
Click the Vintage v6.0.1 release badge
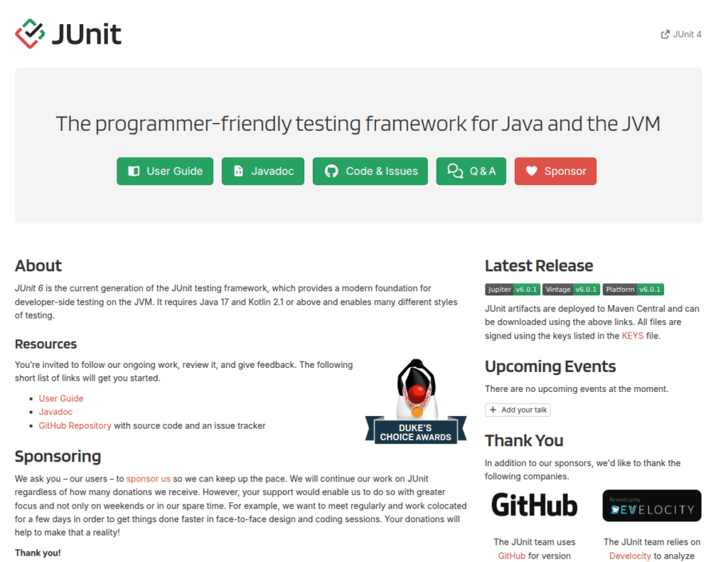(572, 290)
